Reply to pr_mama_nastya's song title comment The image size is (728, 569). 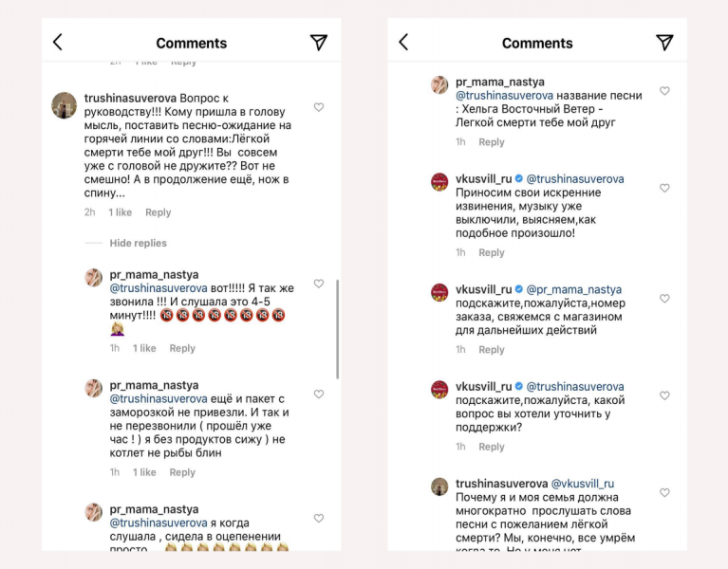pyautogui.click(x=492, y=142)
